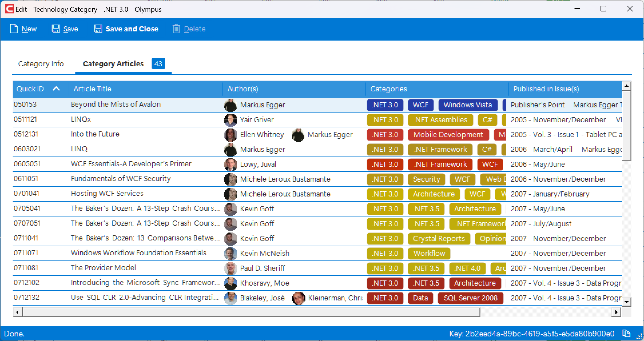This screenshot has height=341, width=644.
Task: Click Paul D. Sheriff's avatar photo
Action: point(230,268)
